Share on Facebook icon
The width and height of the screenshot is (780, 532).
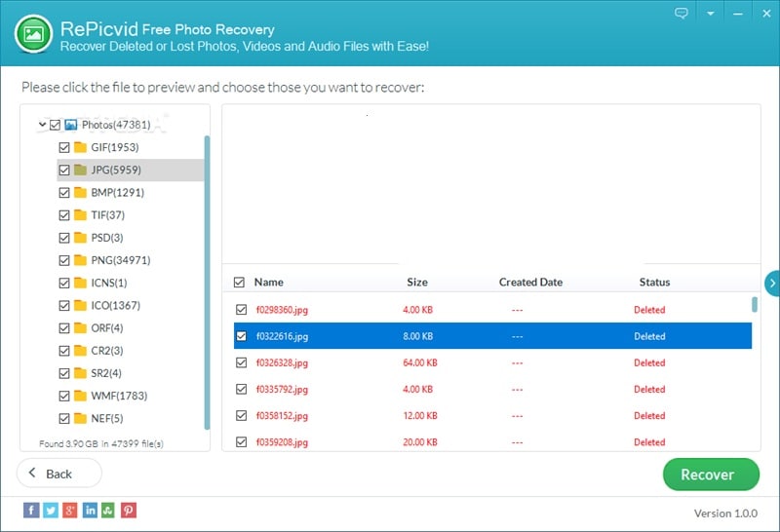[x=31, y=511]
